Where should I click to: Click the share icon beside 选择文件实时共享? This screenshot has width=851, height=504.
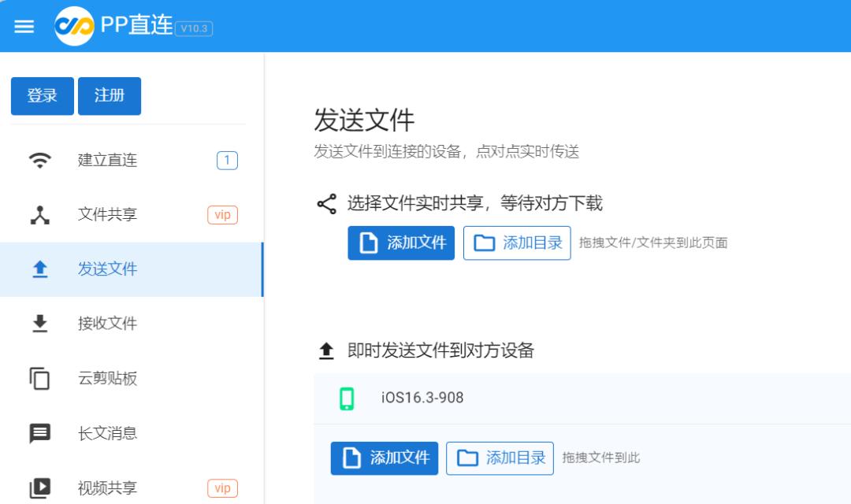click(327, 202)
